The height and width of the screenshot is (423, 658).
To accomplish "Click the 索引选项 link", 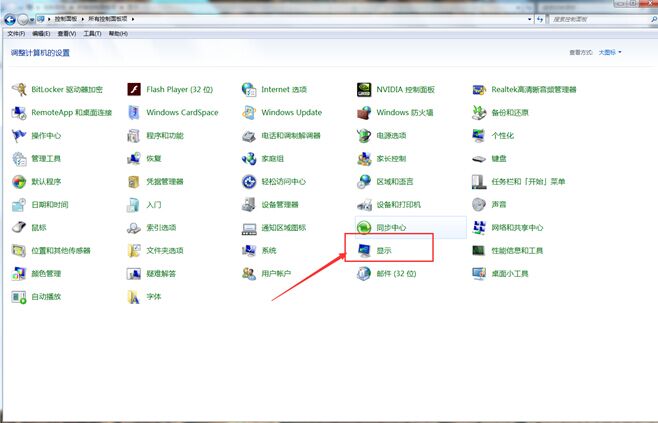I will point(161,227).
